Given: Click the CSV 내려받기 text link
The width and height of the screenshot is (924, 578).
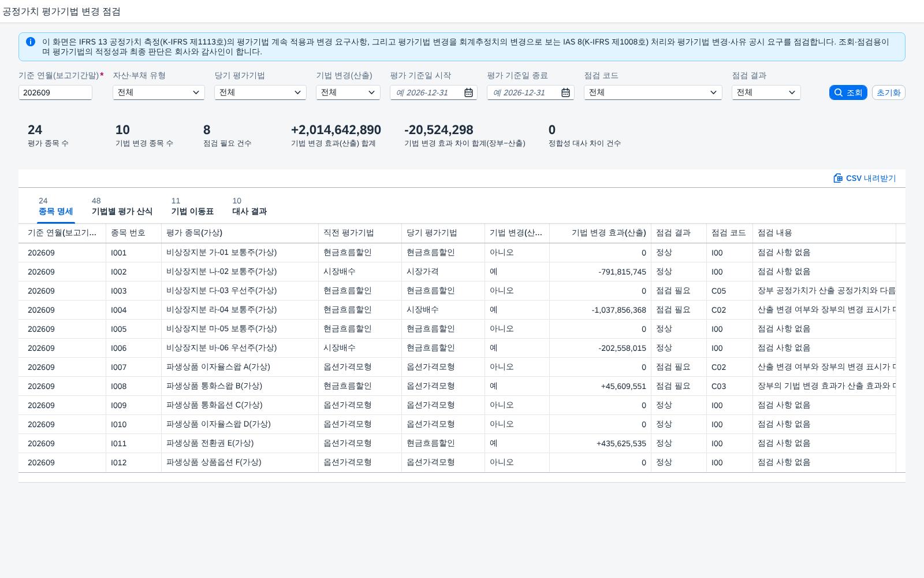Looking at the screenshot, I should click(x=871, y=178).
